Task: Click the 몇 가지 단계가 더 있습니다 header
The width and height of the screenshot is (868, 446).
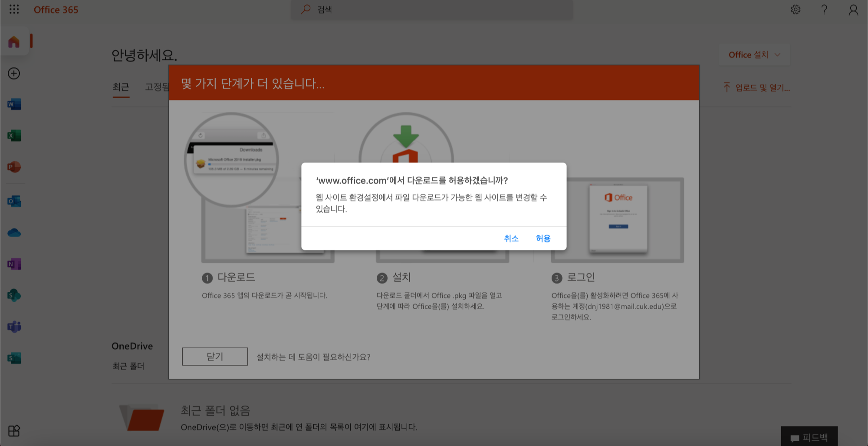Action: tap(253, 83)
